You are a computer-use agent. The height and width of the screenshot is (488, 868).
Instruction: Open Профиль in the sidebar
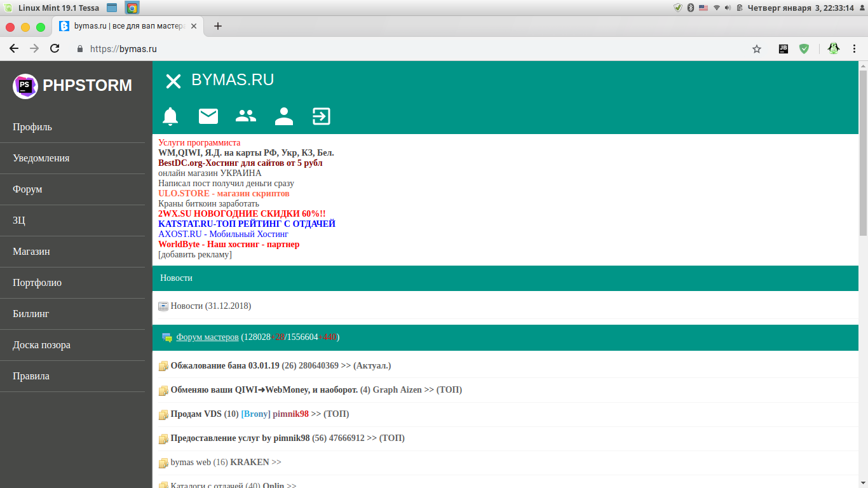(x=32, y=127)
